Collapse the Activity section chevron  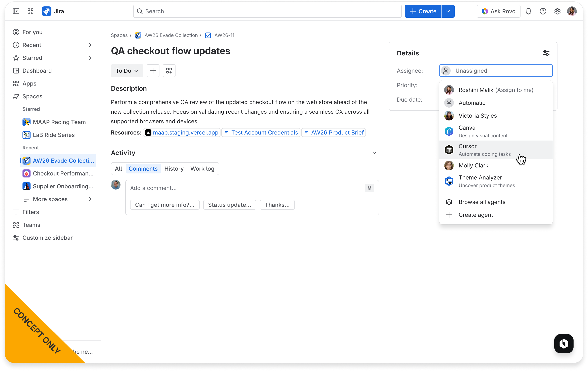pos(374,153)
